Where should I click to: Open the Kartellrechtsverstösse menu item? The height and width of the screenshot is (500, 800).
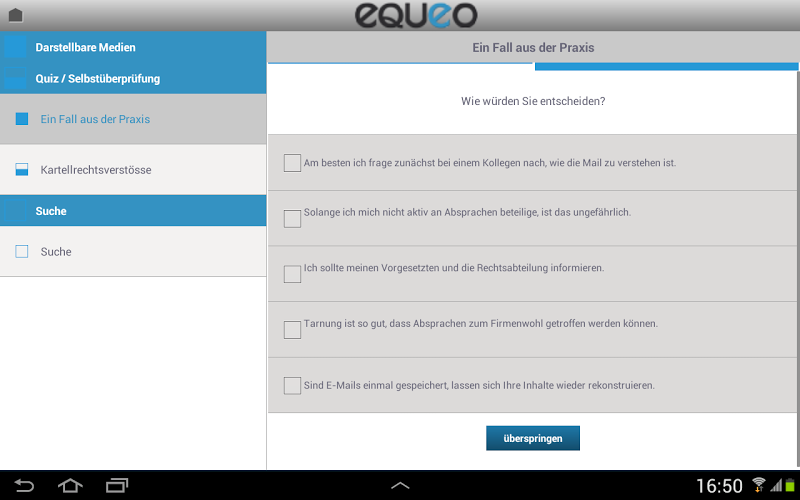coord(133,169)
